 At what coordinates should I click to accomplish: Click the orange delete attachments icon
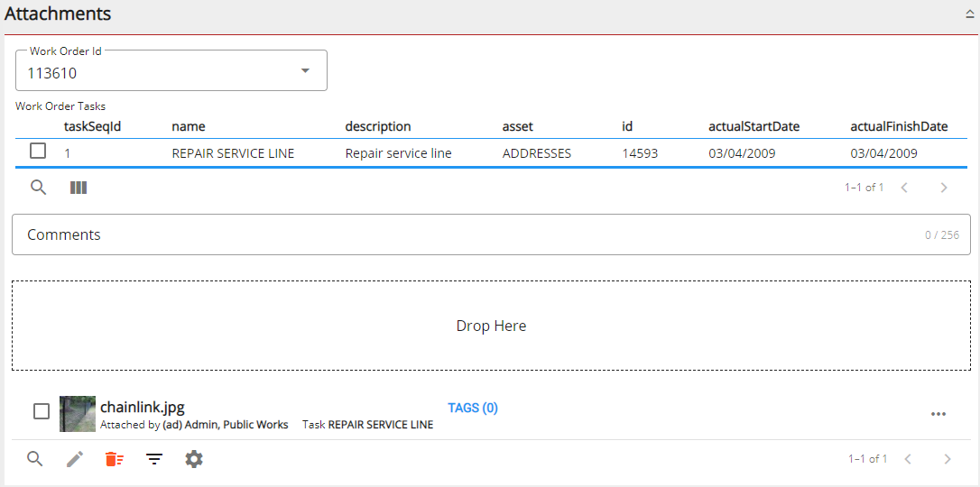(x=114, y=459)
